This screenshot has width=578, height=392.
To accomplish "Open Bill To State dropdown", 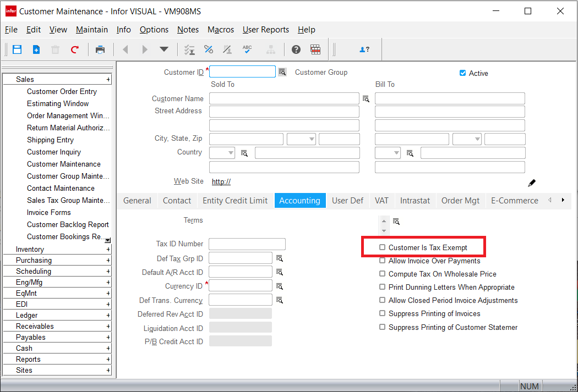I will pyautogui.click(x=477, y=139).
